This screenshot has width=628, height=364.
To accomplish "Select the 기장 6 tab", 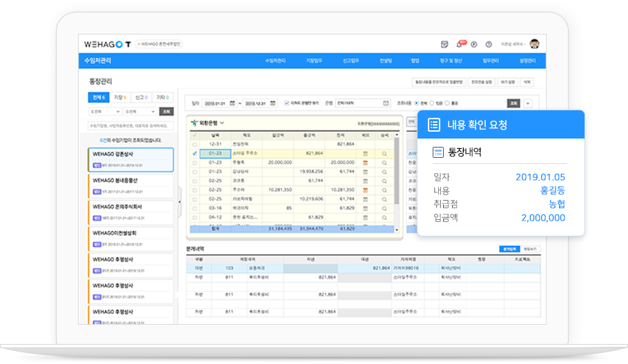I will [120, 97].
